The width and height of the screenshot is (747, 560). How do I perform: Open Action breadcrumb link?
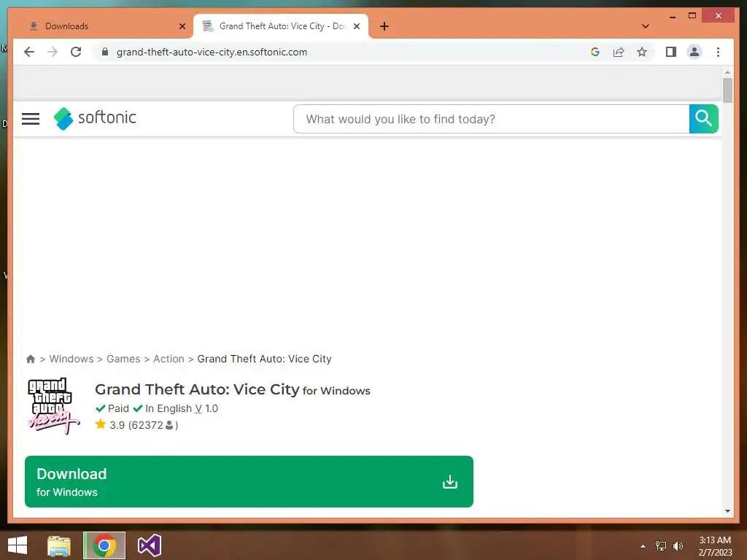169,359
